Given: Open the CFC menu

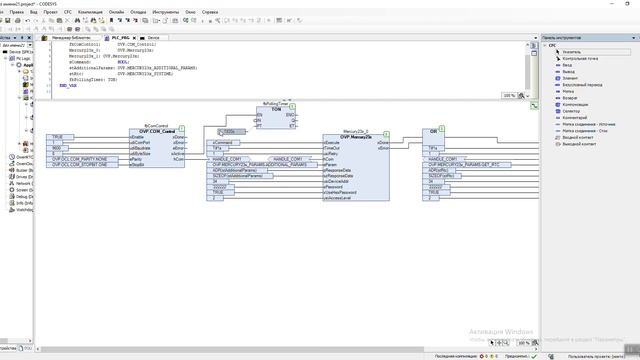Looking at the screenshot, I should point(68,12).
